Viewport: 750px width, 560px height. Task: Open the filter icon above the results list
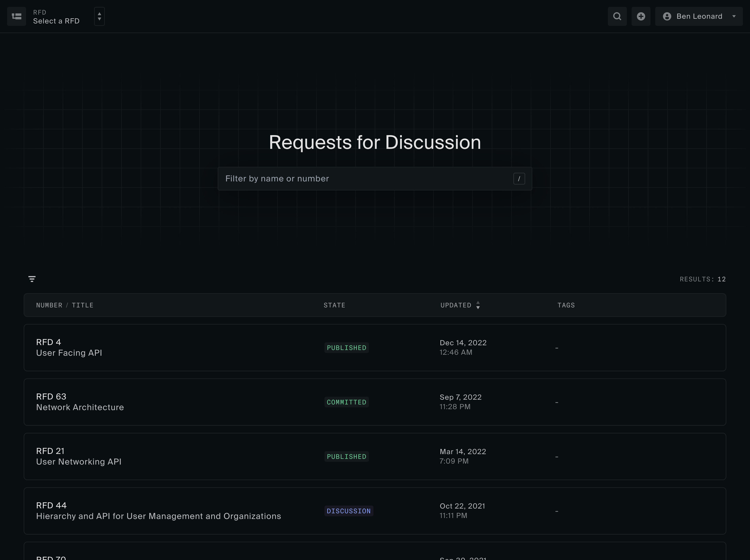coord(32,279)
